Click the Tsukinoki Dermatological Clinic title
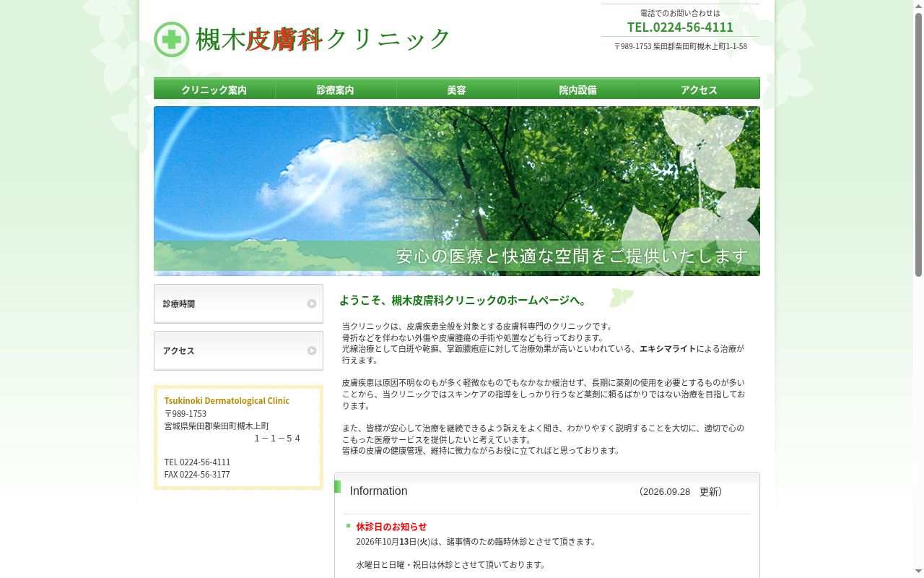The width and height of the screenshot is (924, 578). [x=227, y=400]
